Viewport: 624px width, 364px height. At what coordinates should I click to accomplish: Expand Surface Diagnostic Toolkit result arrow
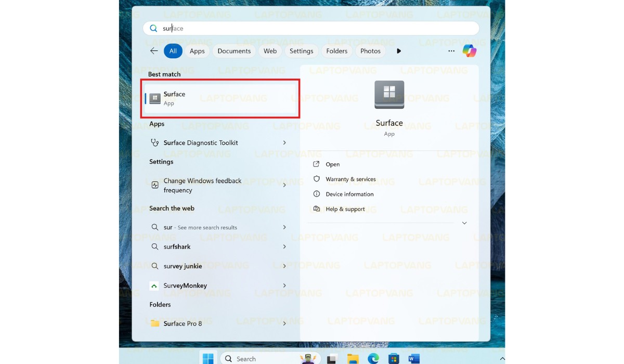coord(284,142)
